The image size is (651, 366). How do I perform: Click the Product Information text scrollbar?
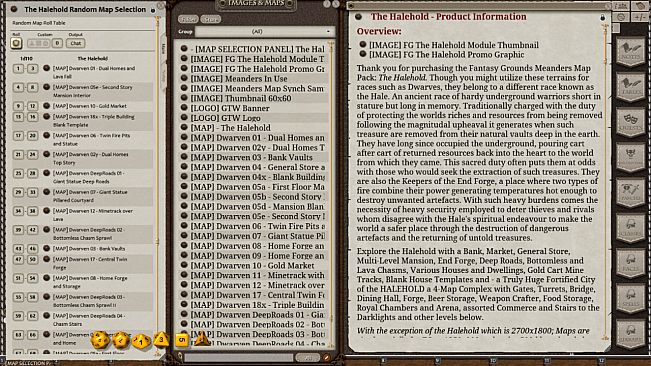click(x=606, y=183)
